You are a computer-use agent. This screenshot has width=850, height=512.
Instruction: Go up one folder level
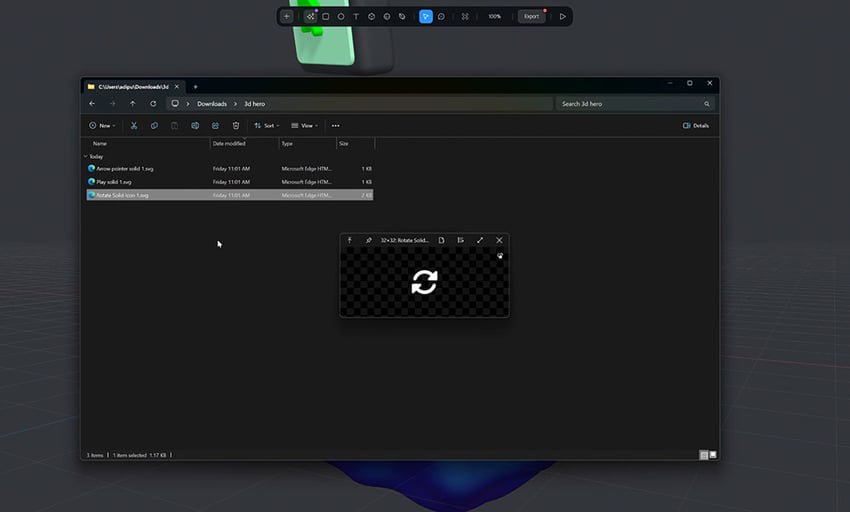(133, 104)
